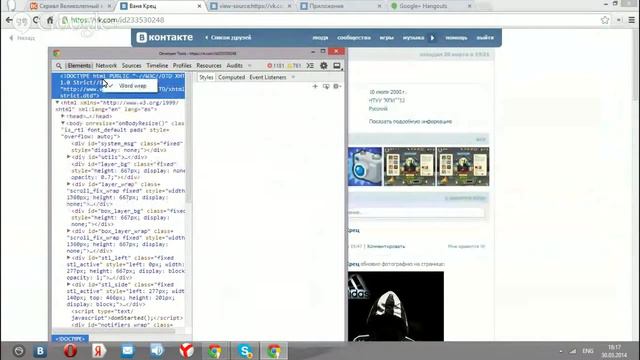
Task: Click the 'выйти' logout link
Action: click(485, 38)
